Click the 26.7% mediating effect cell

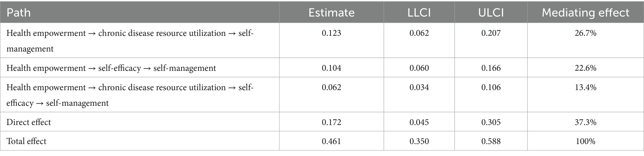click(x=585, y=33)
